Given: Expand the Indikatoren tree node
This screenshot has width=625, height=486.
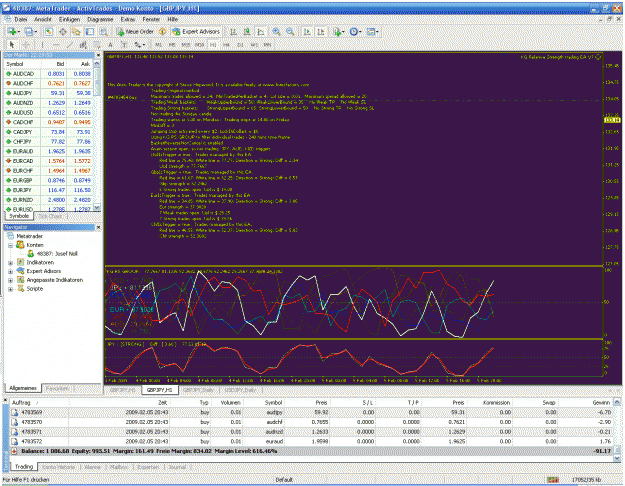Looking at the screenshot, I should (x=11, y=263).
